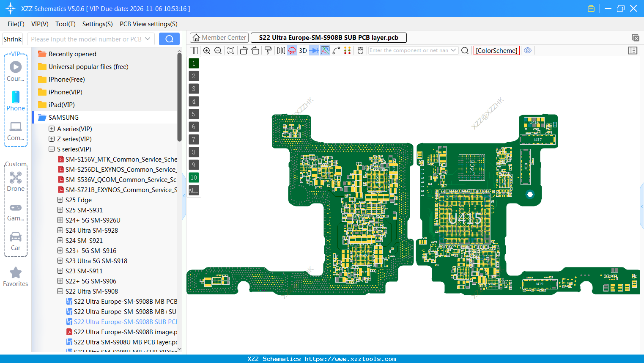Open the split-screen view icon
Screen dimensions: 644x363
[x=194, y=50]
